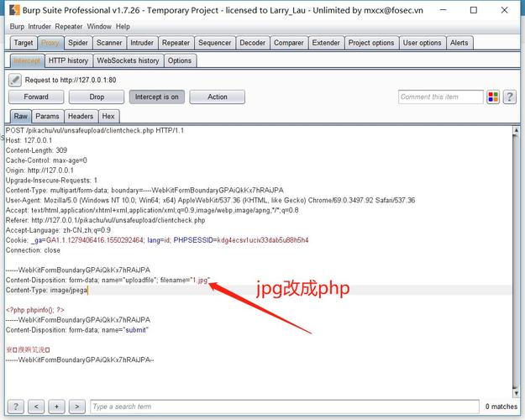The width and height of the screenshot is (525, 420).
Task: Switch to the Alerts tab
Action: point(459,43)
